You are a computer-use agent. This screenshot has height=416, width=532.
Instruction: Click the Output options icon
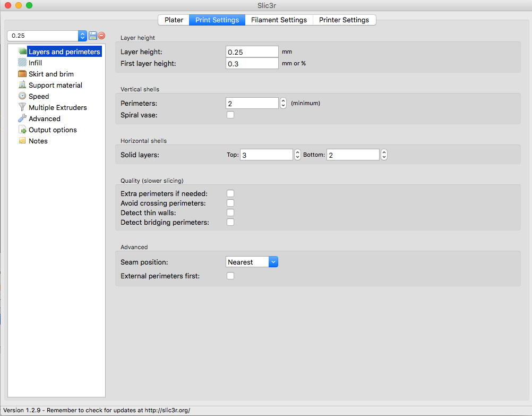[x=22, y=130]
